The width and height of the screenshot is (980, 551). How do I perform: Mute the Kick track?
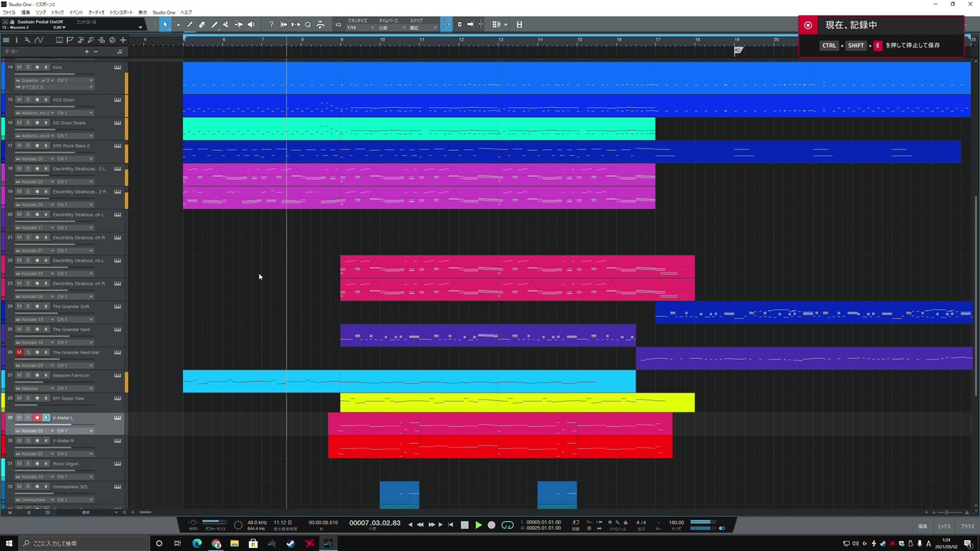(19, 67)
